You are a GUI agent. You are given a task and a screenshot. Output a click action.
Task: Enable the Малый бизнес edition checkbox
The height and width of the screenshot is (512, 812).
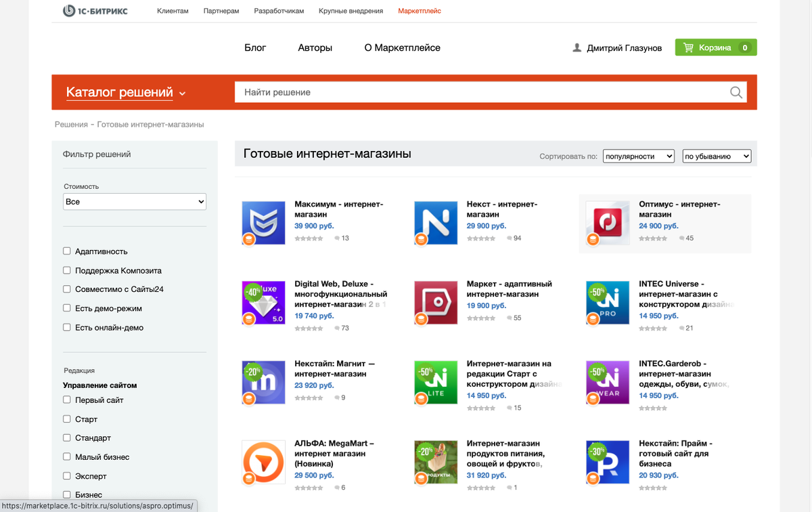[x=67, y=457]
